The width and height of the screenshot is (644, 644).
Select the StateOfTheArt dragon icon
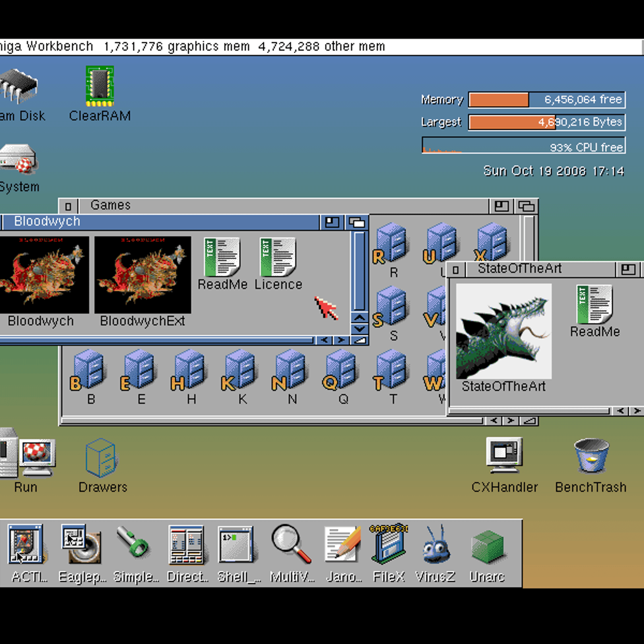coord(504,331)
